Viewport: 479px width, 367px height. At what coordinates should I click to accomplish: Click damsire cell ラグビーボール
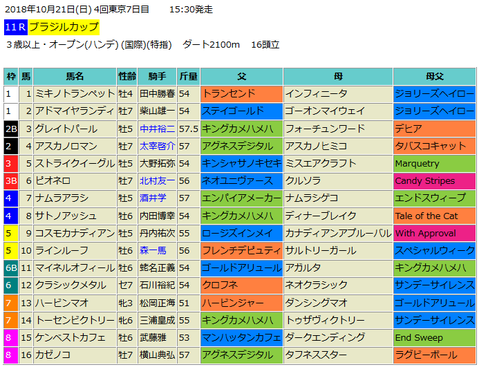click(x=434, y=355)
